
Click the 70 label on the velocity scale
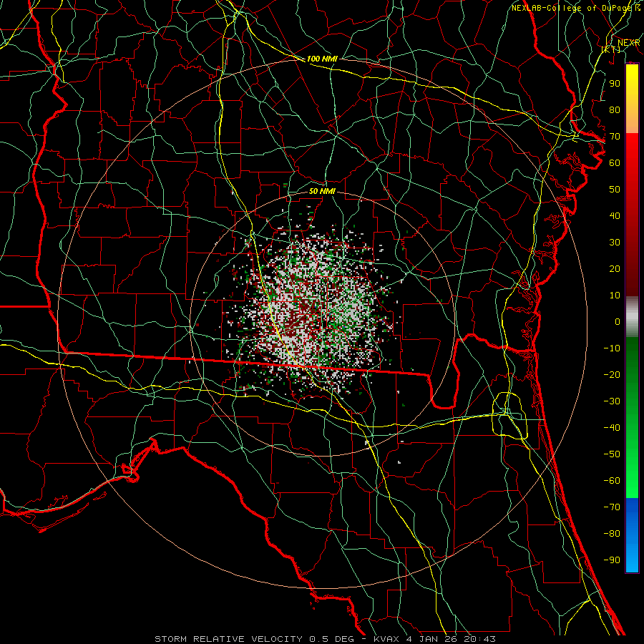pos(615,137)
